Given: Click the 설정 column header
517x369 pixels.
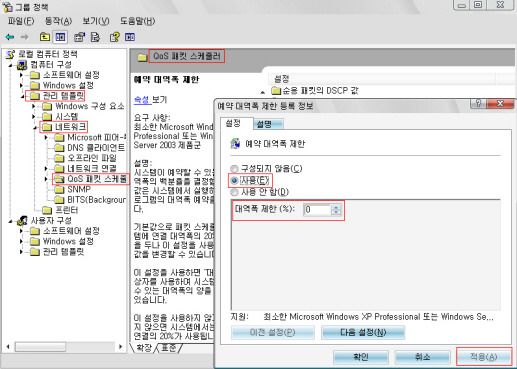Looking at the screenshot, I should coord(382,79).
